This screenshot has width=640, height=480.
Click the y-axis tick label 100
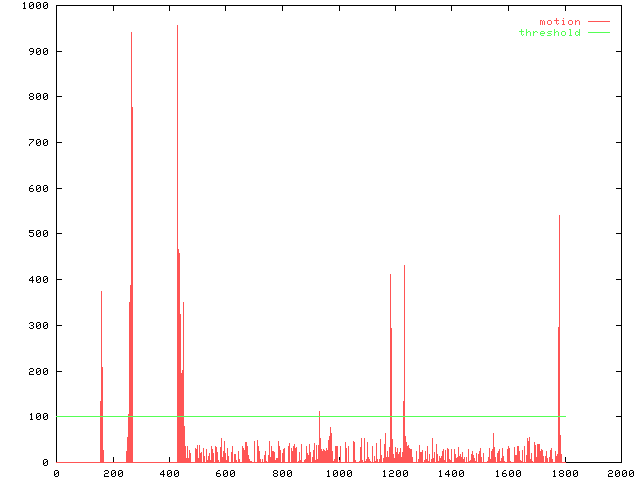tap(40, 417)
